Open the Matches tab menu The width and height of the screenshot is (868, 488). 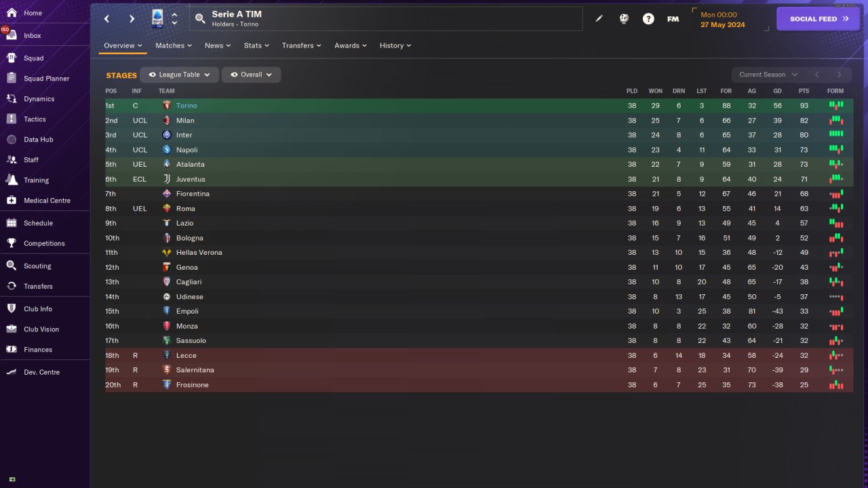tap(174, 45)
